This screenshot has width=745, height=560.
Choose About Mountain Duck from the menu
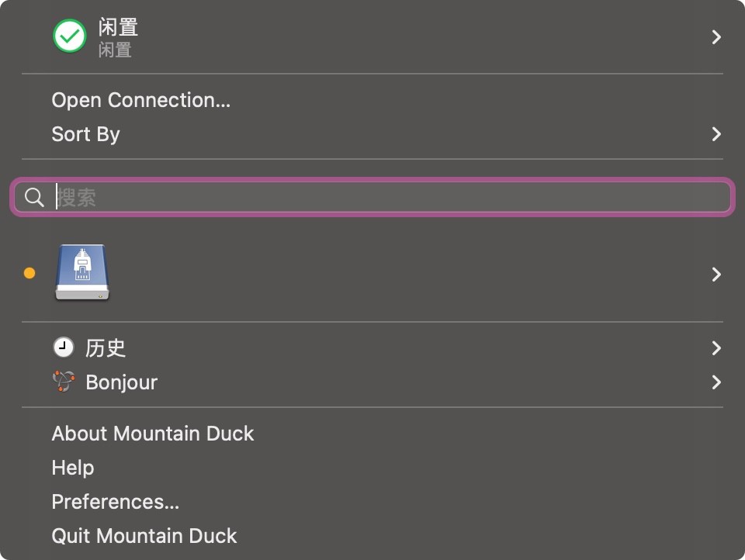pyautogui.click(x=152, y=434)
